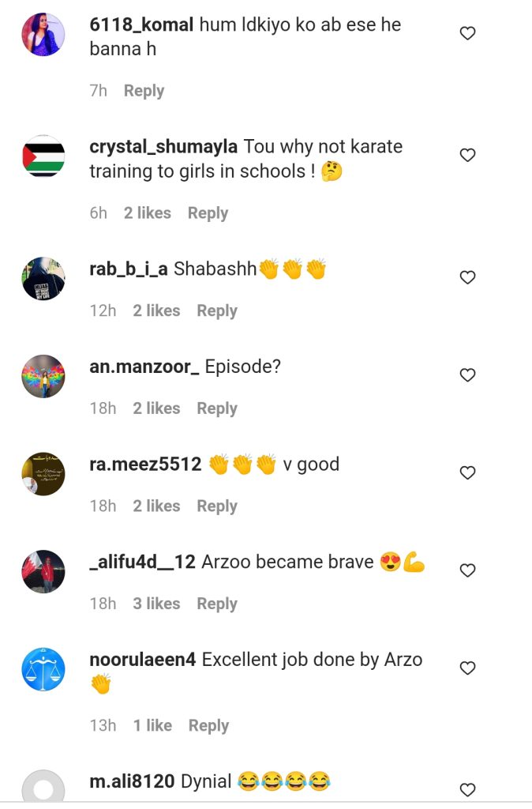The width and height of the screenshot is (532, 809).
Task: Open ra.meez5512 username profile
Action: pyautogui.click(x=145, y=464)
